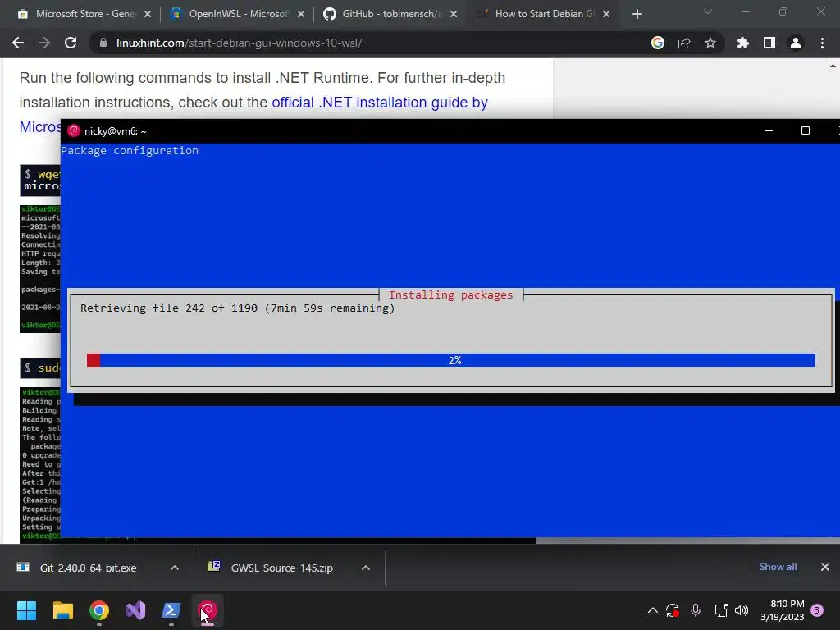Minimize the nicky@vm6 terminal window
Screen dimensions: 840x630
pyautogui.click(x=769, y=130)
